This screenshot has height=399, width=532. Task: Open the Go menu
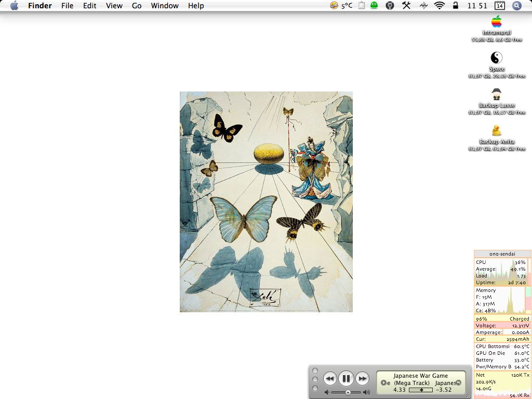137,6
